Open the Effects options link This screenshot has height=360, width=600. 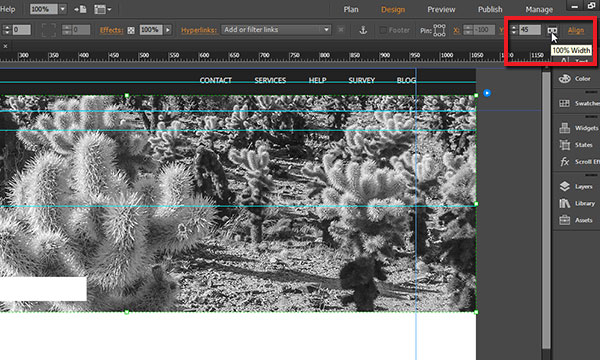pyautogui.click(x=111, y=30)
